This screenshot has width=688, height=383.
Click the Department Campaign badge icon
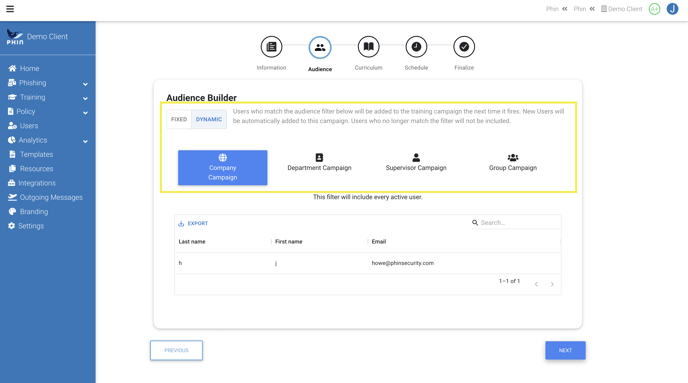pos(319,157)
